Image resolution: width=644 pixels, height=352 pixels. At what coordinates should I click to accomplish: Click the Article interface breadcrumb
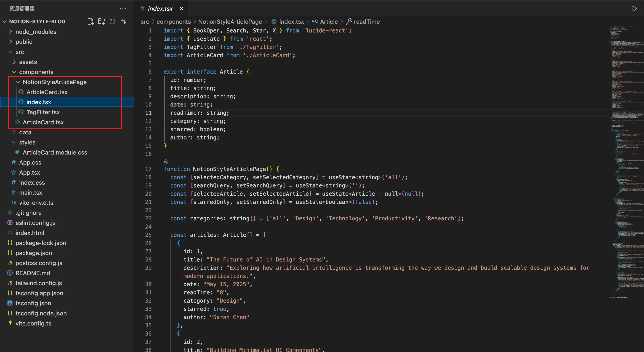pos(329,22)
